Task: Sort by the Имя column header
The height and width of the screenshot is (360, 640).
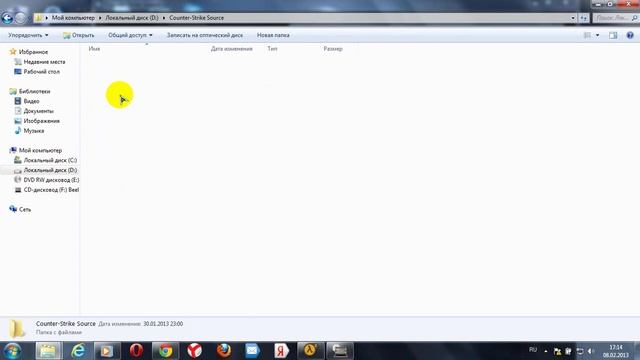Action: click(x=94, y=49)
